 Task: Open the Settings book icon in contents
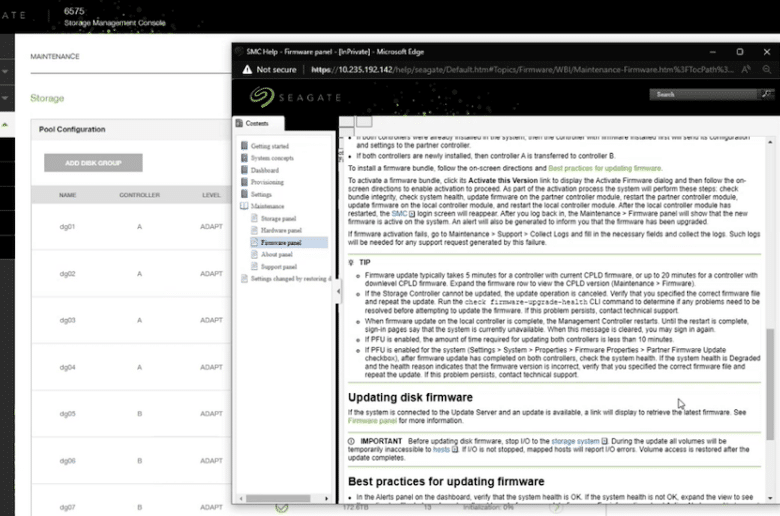click(244, 194)
